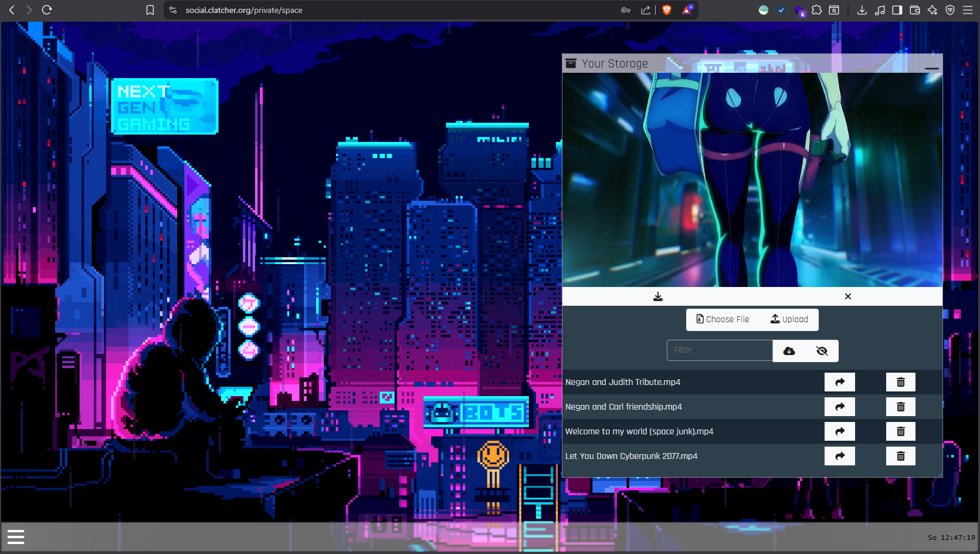Viewport: 980px width, 554px height.
Task: Open the hamburger menu at bottom left
Action: tap(16, 537)
